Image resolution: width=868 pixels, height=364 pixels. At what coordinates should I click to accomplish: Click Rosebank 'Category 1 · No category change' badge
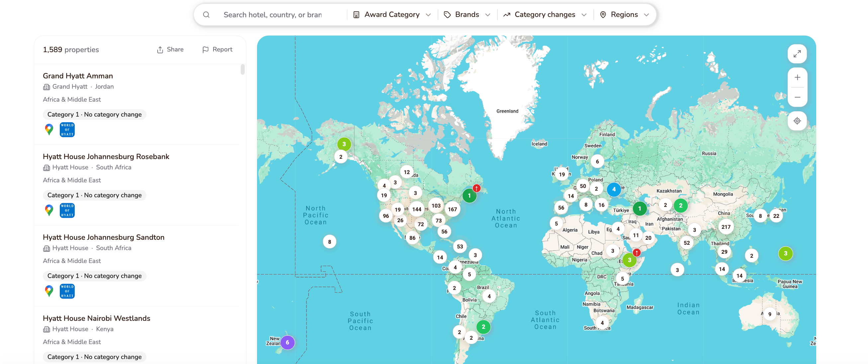pos(94,195)
